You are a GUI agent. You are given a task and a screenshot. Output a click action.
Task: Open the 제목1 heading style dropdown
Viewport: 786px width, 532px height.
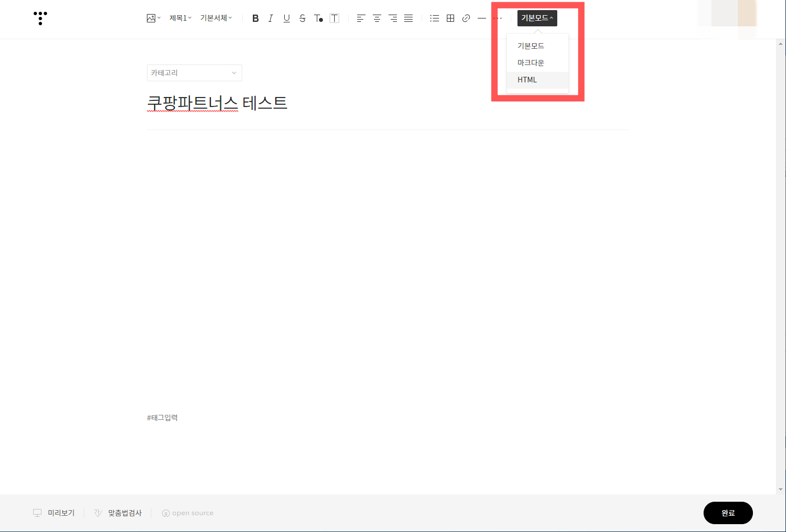[x=181, y=18]
